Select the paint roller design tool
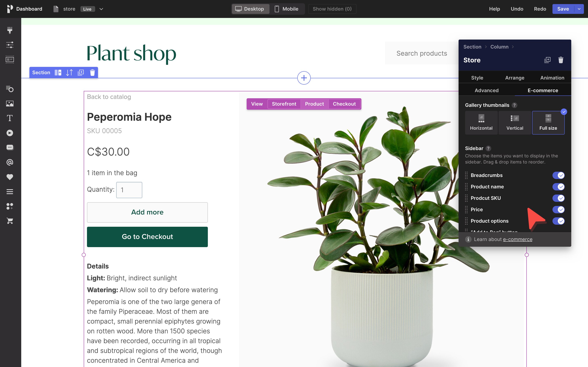The image size is (588, 367). coord(10,30)
